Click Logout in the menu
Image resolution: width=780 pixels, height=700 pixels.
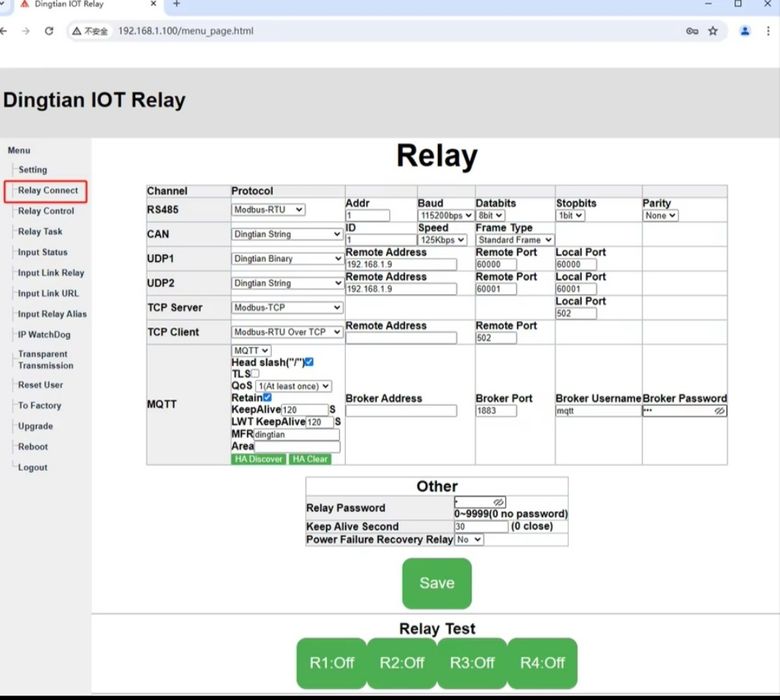click(32, 468)
